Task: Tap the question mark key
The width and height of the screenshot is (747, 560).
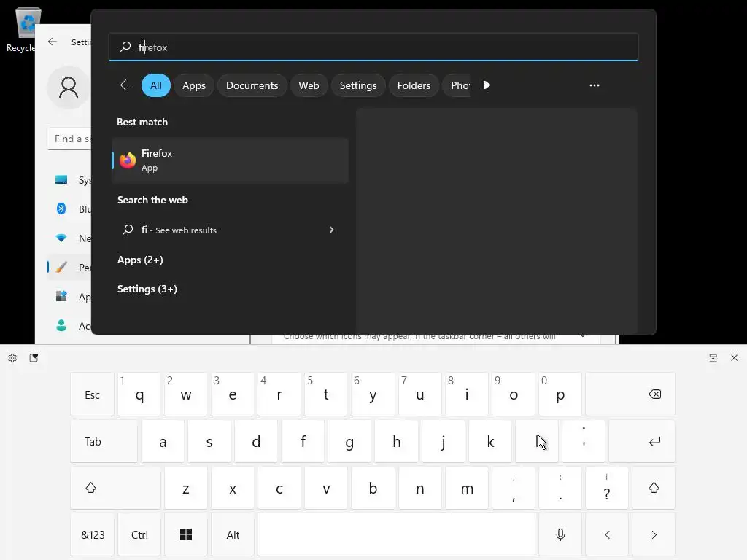Action: click(606, 488)
